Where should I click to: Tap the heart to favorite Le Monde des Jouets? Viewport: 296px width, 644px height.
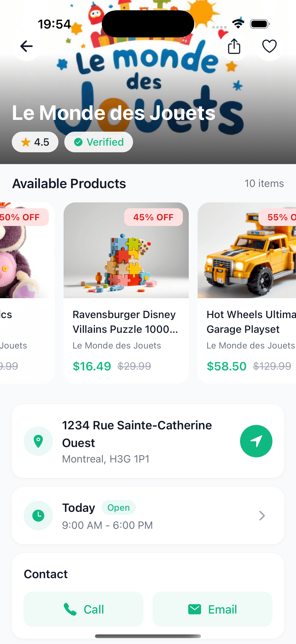tap(269, 46)
